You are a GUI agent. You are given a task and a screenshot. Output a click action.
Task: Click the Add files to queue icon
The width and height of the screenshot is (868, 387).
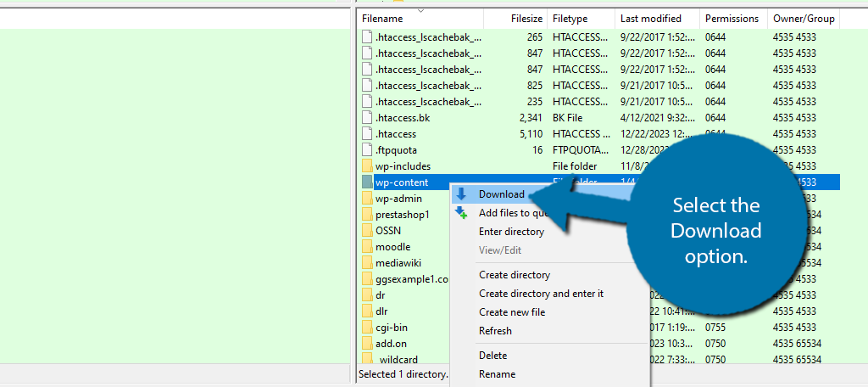461,213
